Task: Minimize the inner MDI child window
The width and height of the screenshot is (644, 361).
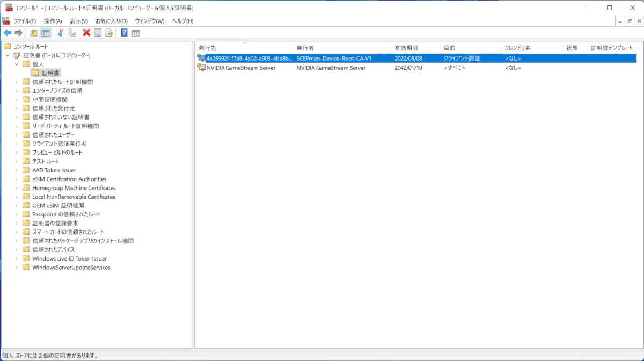Action: pos(620,21)
